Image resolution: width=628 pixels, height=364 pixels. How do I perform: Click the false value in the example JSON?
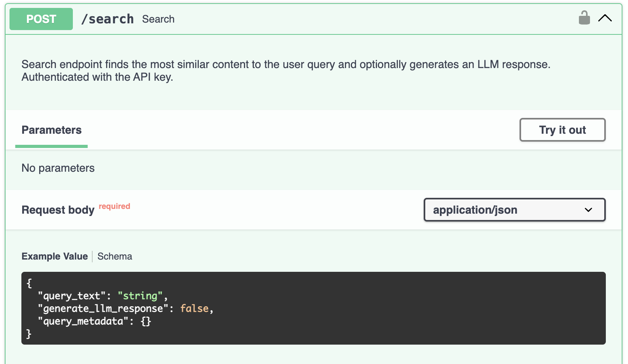coord(194,309)
